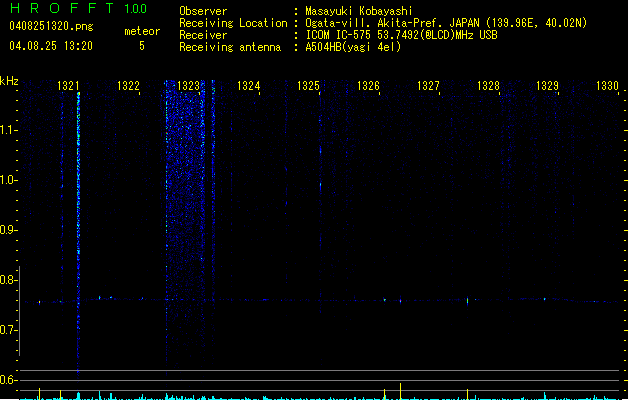
Task: Click the HROFFT 1.0.0 title text
Action: pos(79,8)
